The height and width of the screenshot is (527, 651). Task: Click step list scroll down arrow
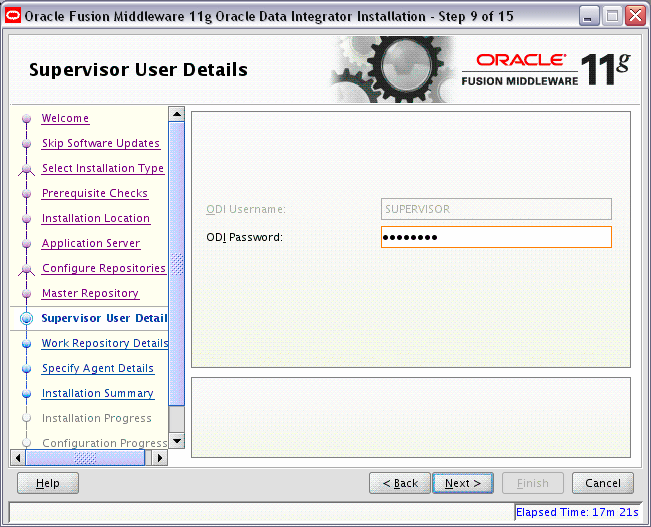pyautogui.click(x=177, y=441)
